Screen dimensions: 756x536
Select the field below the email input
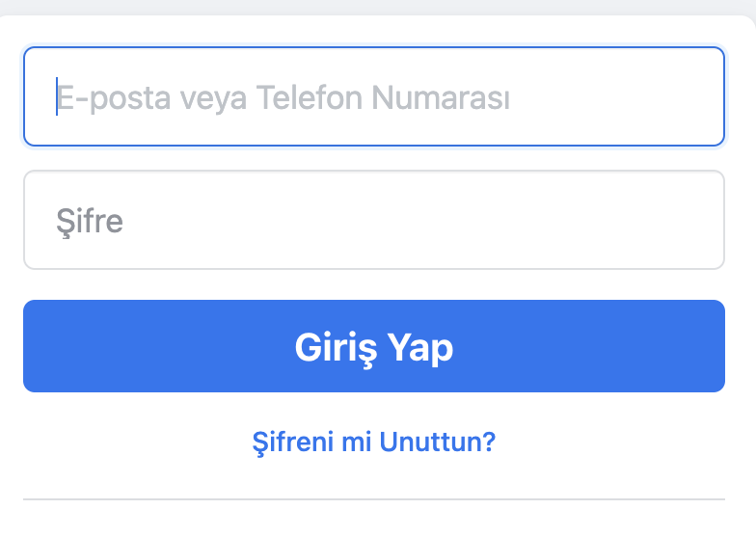tap(373, 221)
